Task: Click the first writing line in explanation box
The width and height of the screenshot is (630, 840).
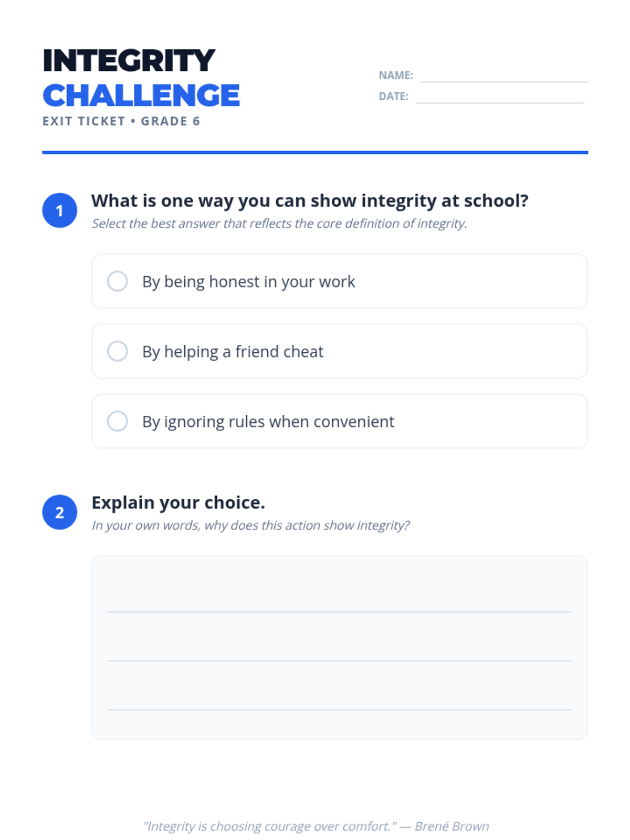Action: tap(340, 611)
